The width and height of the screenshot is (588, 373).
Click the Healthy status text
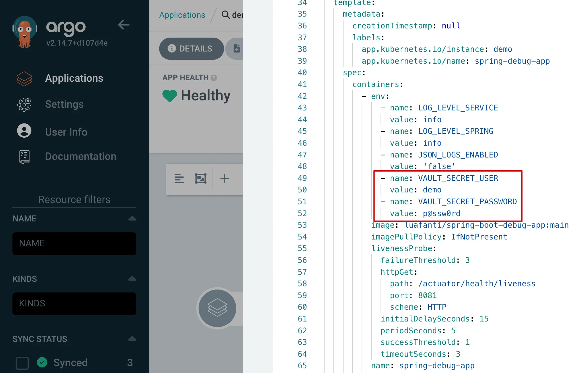(x=205, y=96)
